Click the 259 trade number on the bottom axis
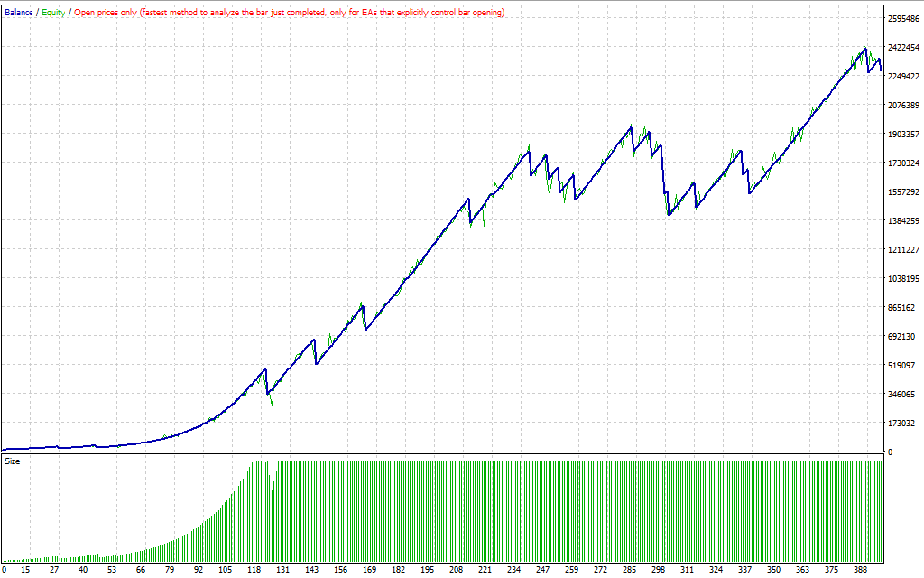Image resolution: width=924 pixels, height=578 pixels. click(x=571, y=570)
